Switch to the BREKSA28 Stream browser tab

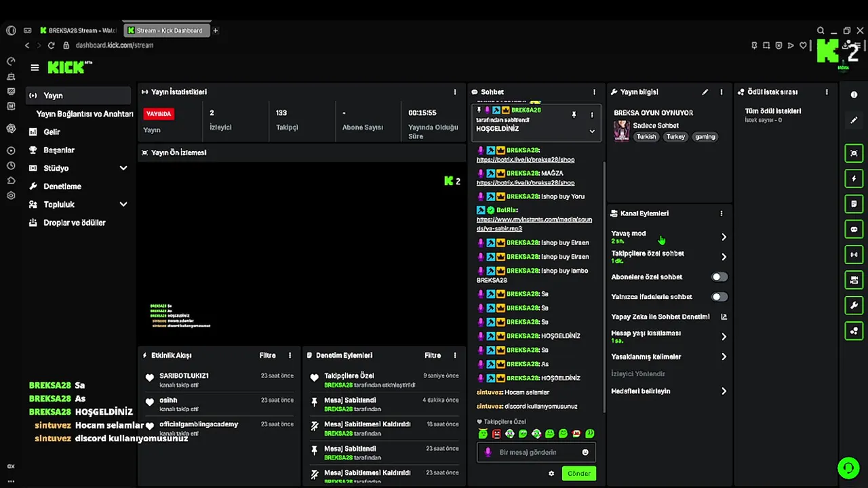pos(79,30)
